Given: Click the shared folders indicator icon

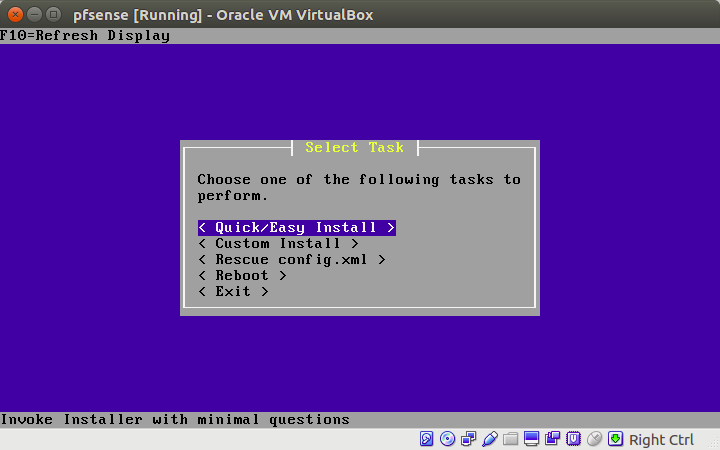Looking at the screenshot, I should click(x=511, y=439).
